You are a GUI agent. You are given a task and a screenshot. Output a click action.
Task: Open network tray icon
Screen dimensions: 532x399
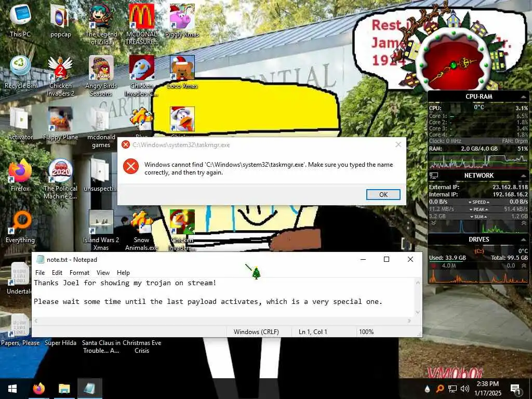point(453,389)
